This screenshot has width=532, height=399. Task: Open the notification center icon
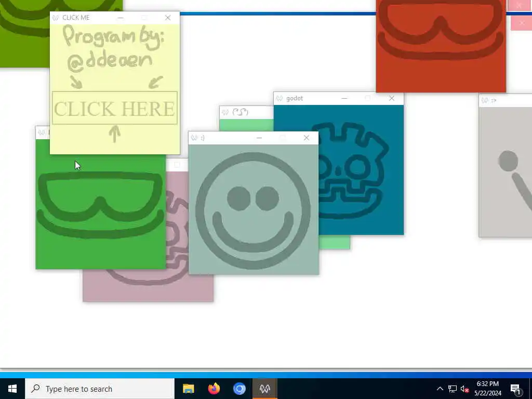(x=516, y=389)
